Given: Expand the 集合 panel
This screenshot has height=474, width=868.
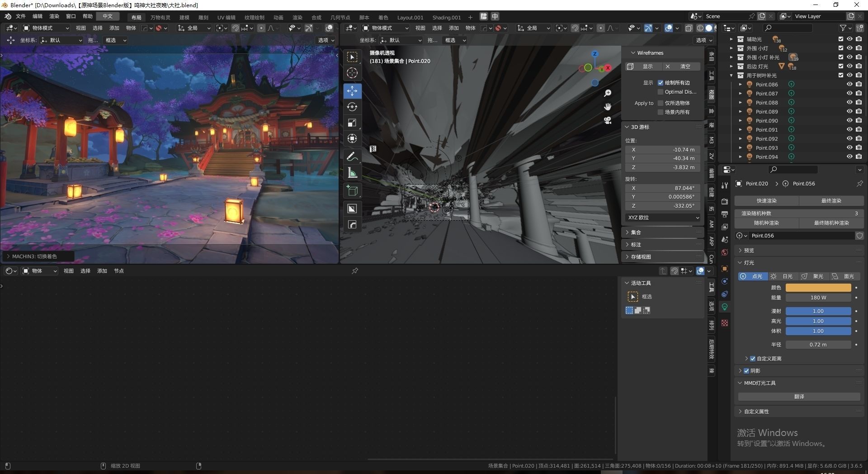Looking at the screenshot, I should point(662,232).
